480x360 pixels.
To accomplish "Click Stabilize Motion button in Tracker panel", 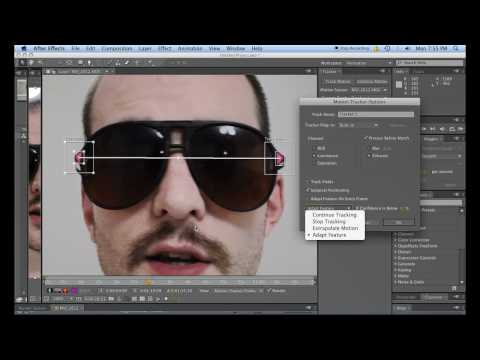I will point(372,82).
